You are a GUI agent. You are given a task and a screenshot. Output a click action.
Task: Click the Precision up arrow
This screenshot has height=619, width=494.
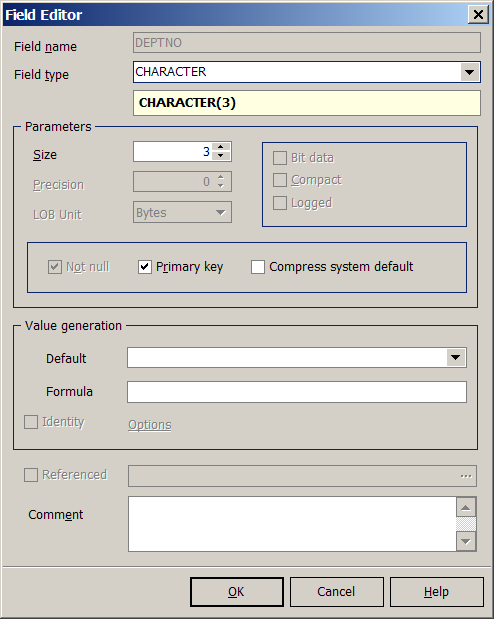click(x=221, y=177)
